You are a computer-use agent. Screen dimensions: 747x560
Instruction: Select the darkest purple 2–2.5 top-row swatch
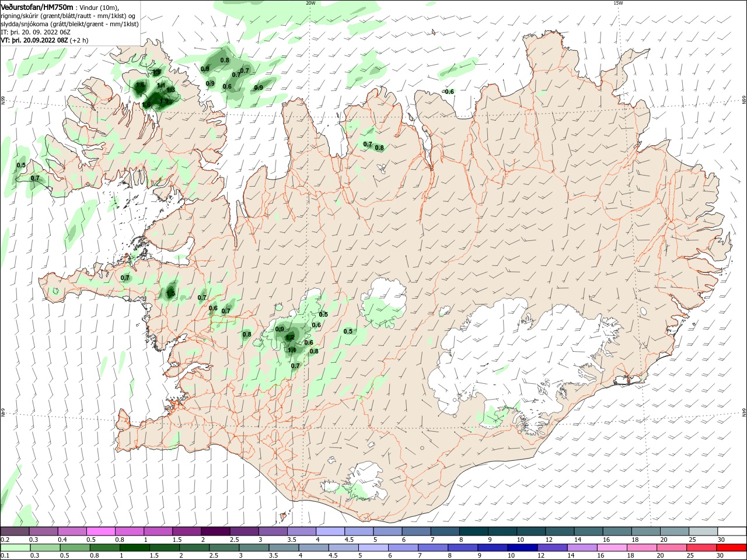point(215,531)
